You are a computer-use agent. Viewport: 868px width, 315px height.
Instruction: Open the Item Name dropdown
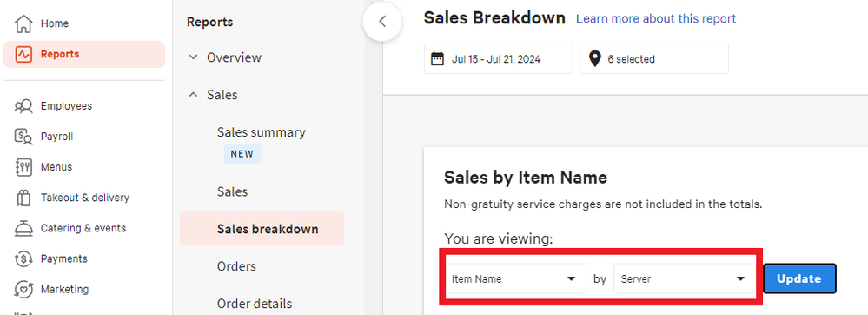pyautogui.click(x=515, y=278)
